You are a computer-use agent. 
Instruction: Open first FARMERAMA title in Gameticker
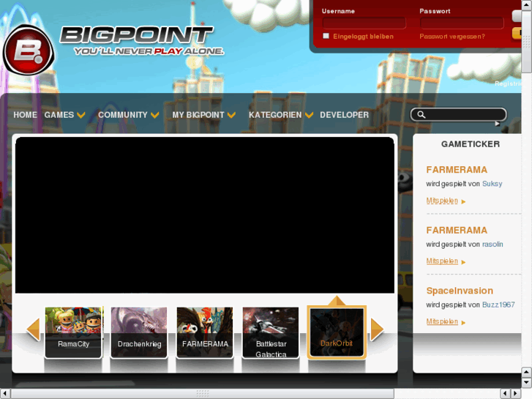pyautogui.click(x=457, y=169)
